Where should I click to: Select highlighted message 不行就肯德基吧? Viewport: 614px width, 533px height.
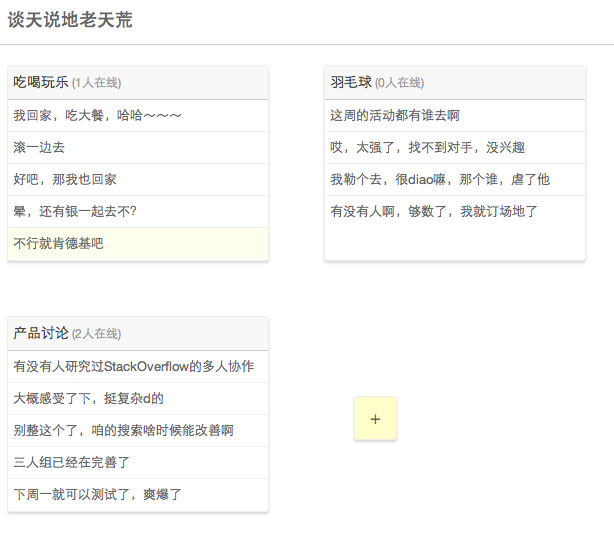(x=58, y=244)
